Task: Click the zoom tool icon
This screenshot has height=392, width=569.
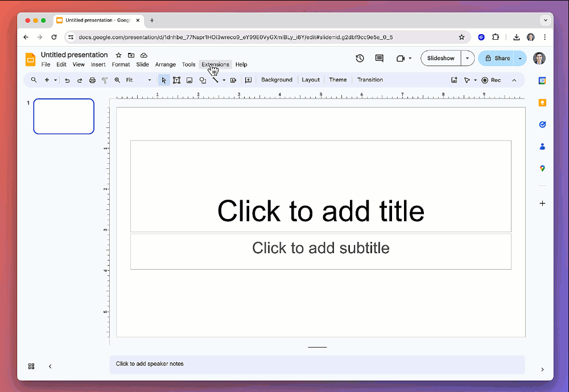Action: 117,80
